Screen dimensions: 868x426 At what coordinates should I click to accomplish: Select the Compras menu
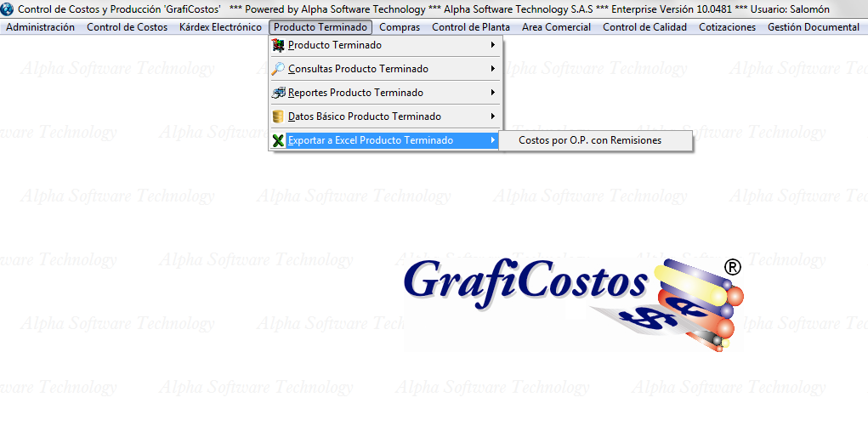[400, 27]
